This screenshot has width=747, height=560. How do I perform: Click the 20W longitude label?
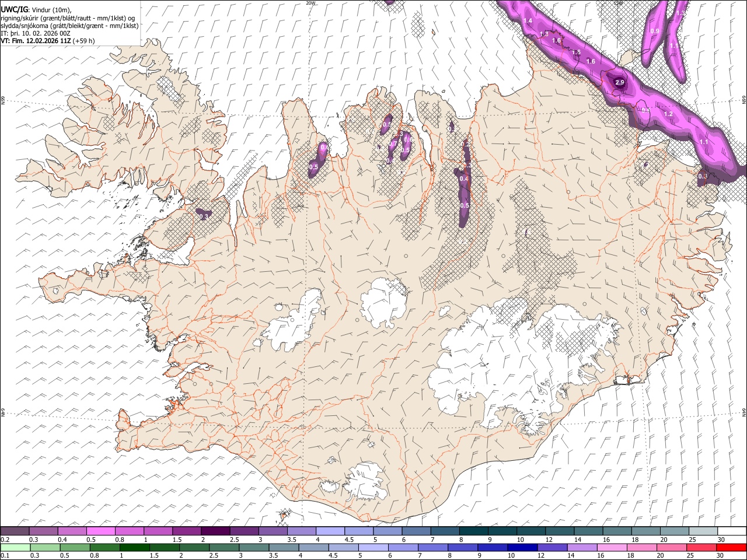coord(310,3)
